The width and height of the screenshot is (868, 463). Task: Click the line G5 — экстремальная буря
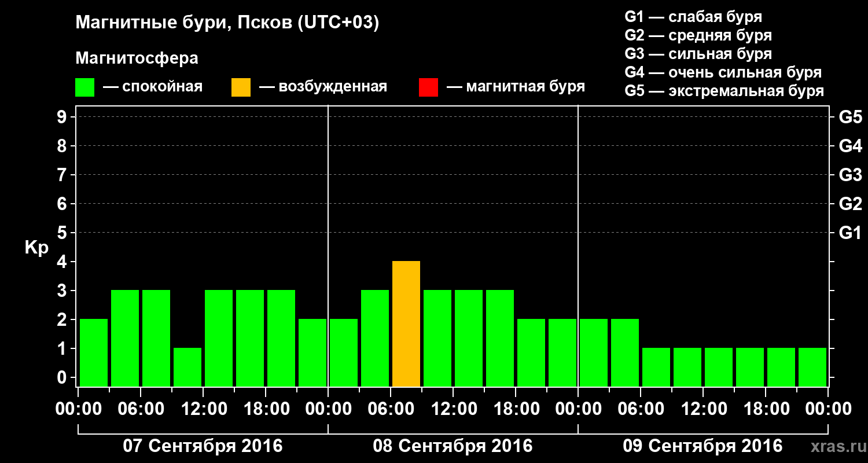click(x=724, y=91)
